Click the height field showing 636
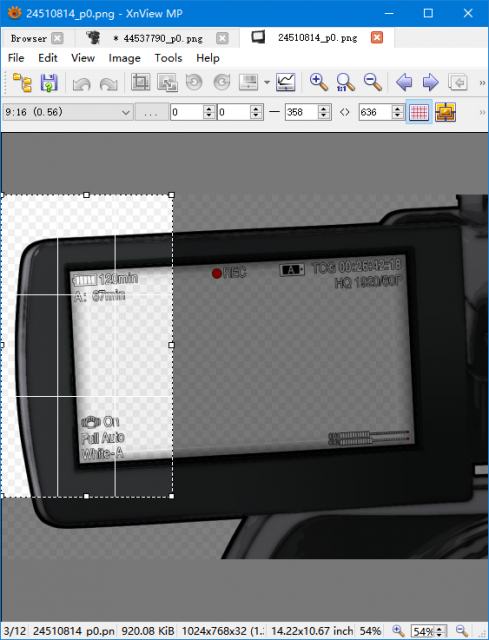This screenshot has height=640, width=489. tap(375, 112)
